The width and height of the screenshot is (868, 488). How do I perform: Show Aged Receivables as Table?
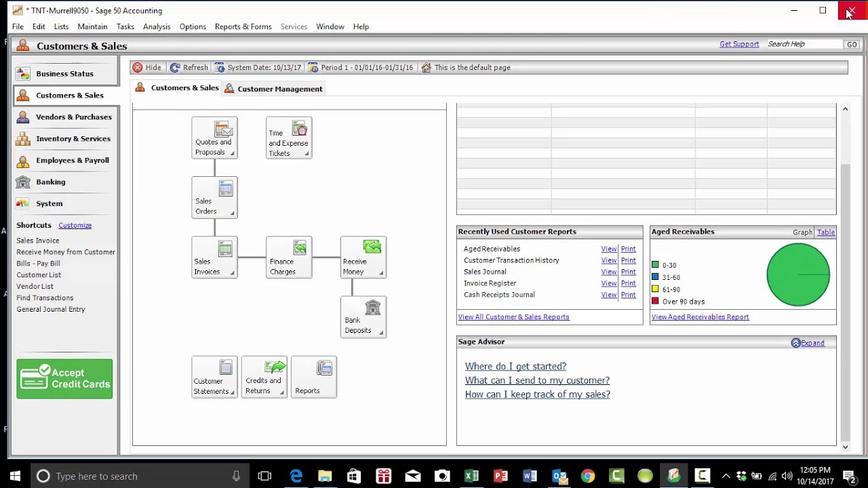[x=825, y=232]
